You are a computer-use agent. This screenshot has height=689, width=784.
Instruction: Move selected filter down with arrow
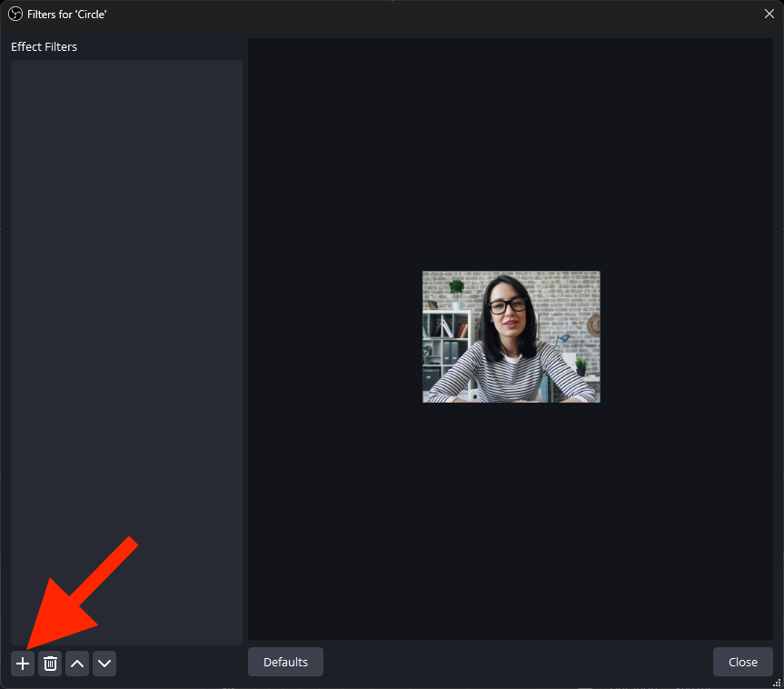(x=104, y=664)
